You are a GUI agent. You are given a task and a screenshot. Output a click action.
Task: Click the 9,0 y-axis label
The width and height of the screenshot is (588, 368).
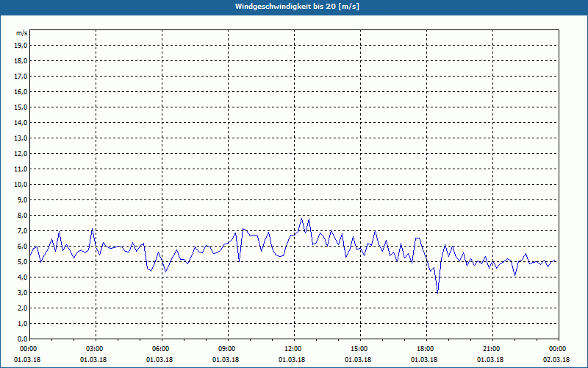pos(22,199)
